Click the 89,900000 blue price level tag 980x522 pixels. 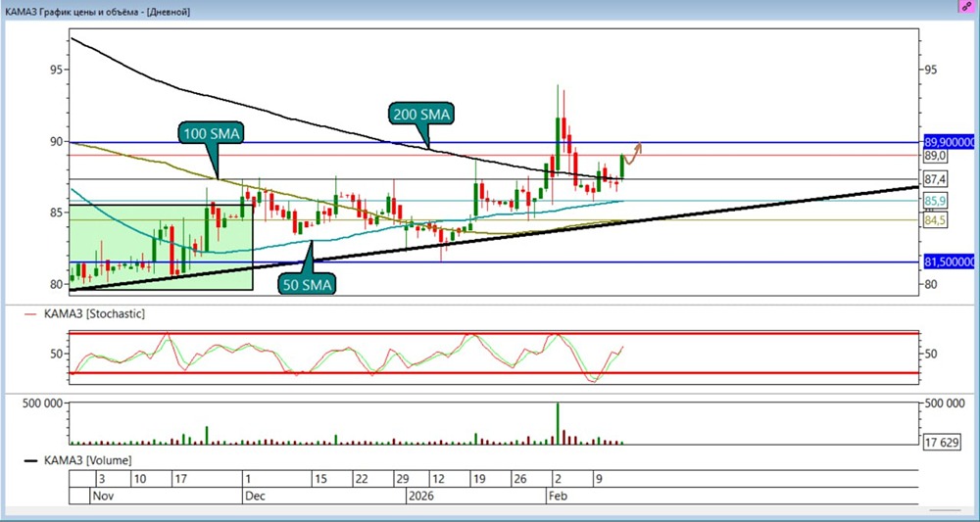(949, 142)
